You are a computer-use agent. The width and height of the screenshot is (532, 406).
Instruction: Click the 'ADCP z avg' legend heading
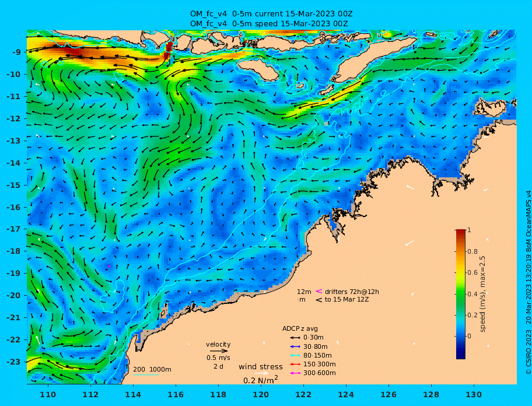click(300, 328)
